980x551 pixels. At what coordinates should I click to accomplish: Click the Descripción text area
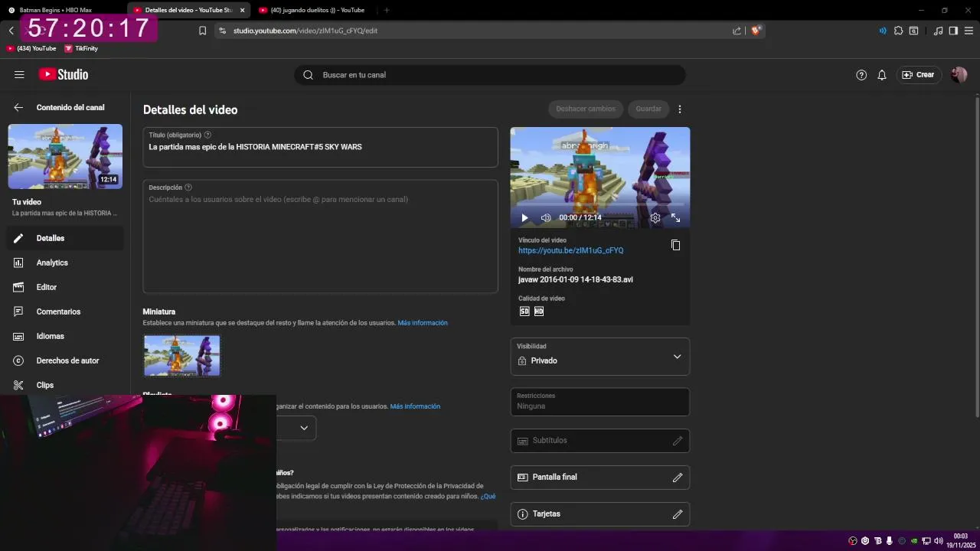point(320,236)
